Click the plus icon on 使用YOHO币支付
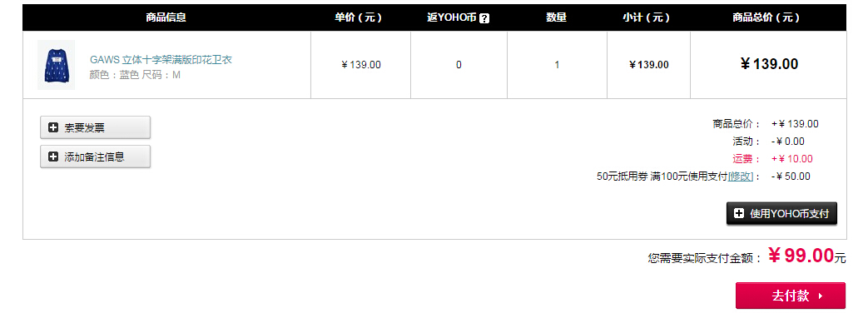This screenshot has height=328, width=868. coord(739,213)
